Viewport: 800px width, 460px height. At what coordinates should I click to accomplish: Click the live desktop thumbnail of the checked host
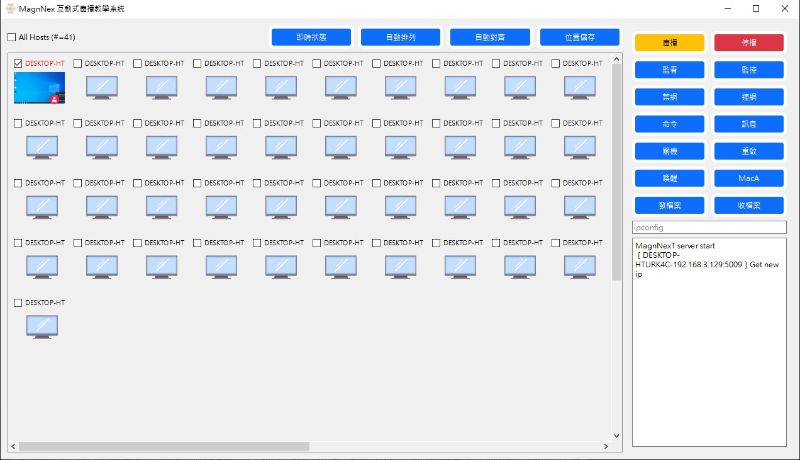(40, 88)
